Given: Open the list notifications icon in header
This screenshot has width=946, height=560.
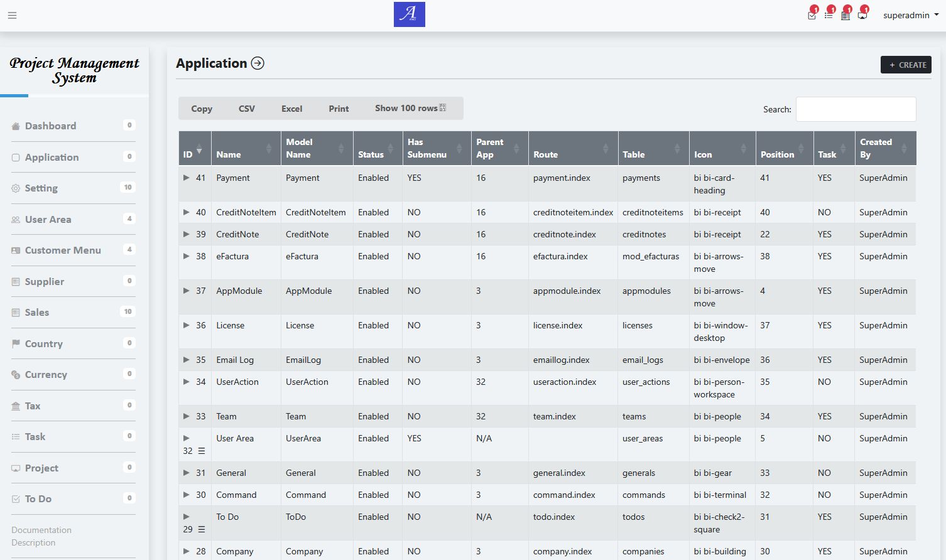Looking at the screenshot, I should click(829, 15).
